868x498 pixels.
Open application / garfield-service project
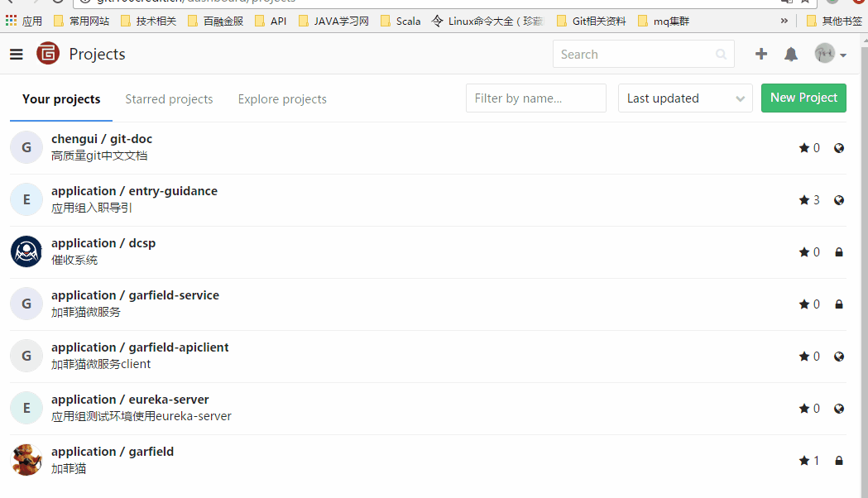point(135,295)
